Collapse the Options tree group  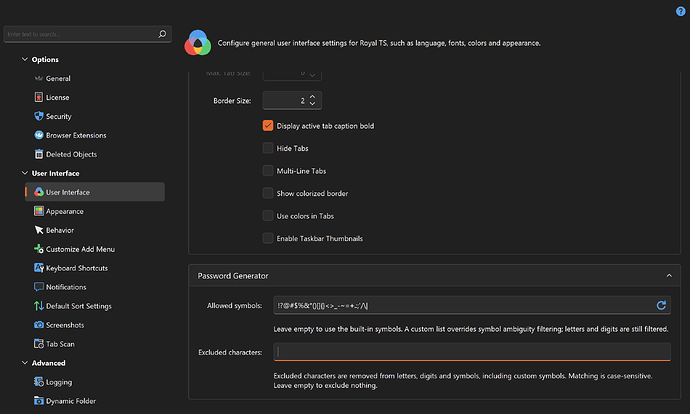[25, 59]
